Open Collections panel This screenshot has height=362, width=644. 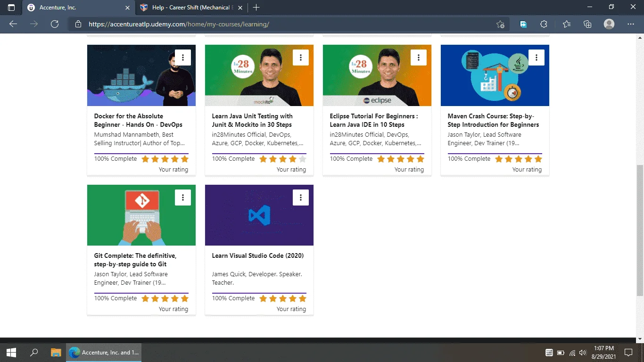[587, 24]
